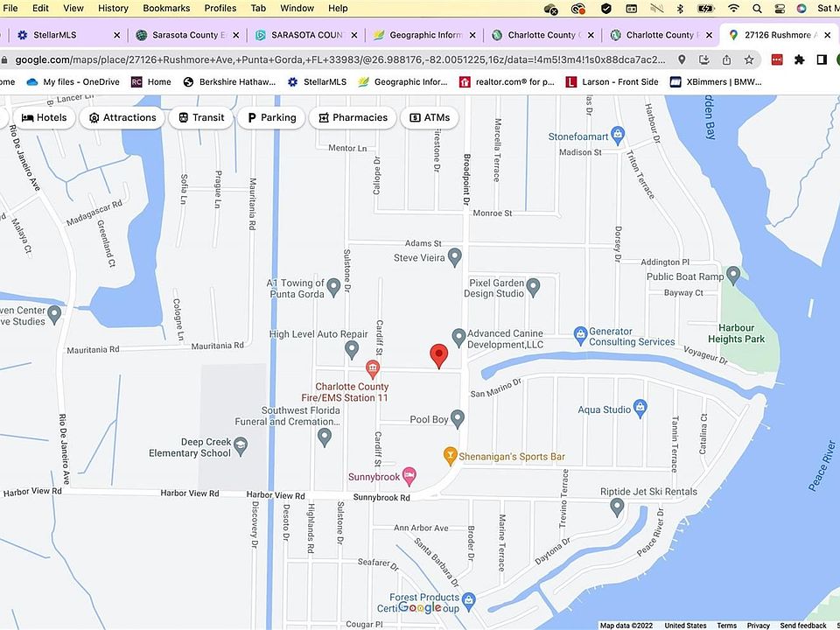The image size is (840, 630).
Task: Click the Generator Consulting Services marker
Action: tap(580, 335)
